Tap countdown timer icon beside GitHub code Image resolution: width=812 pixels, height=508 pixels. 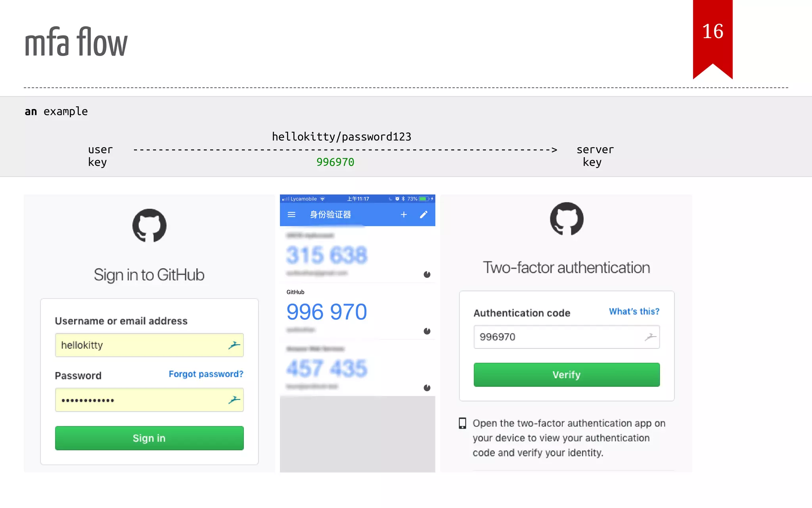pyautogui.click(x=427, y=331)
